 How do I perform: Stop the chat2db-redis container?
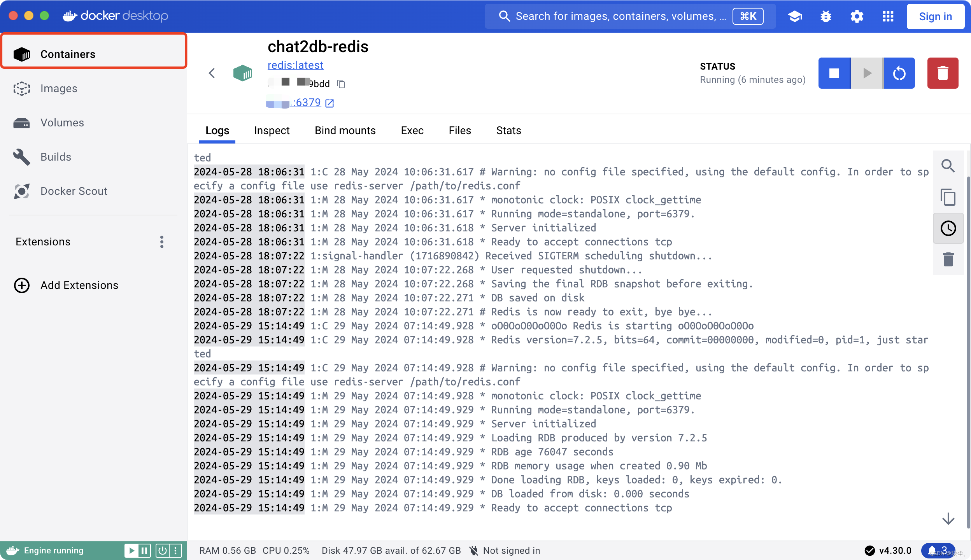834,73
